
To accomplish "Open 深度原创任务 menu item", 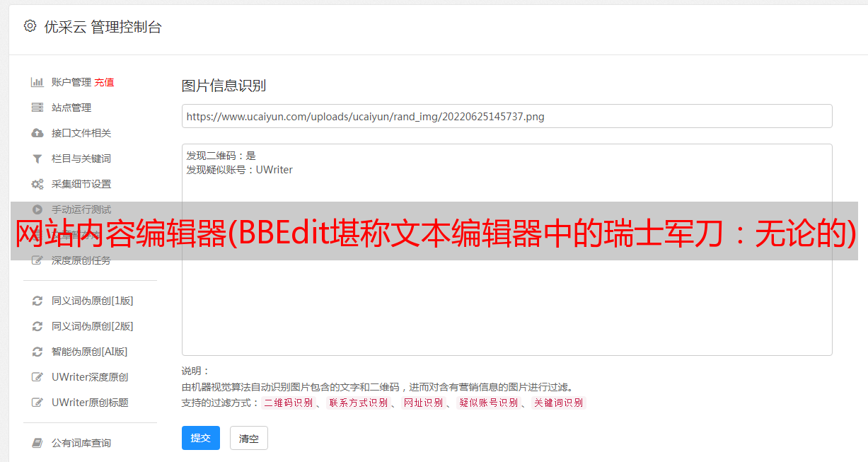I will [x=81, y=260].
